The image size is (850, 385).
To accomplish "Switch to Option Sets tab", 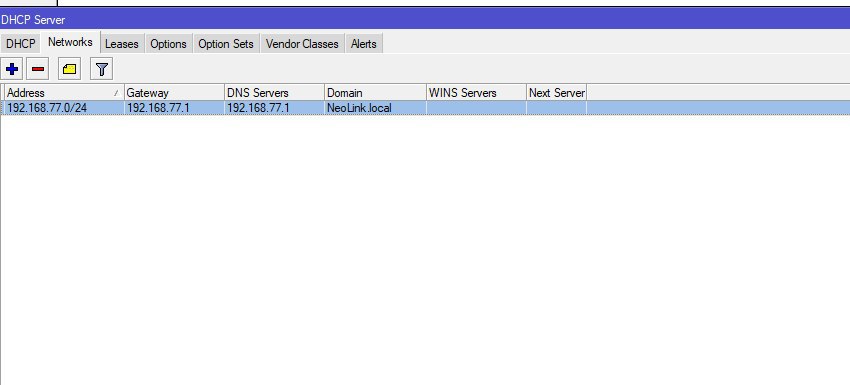I will (x=226, y=44).
